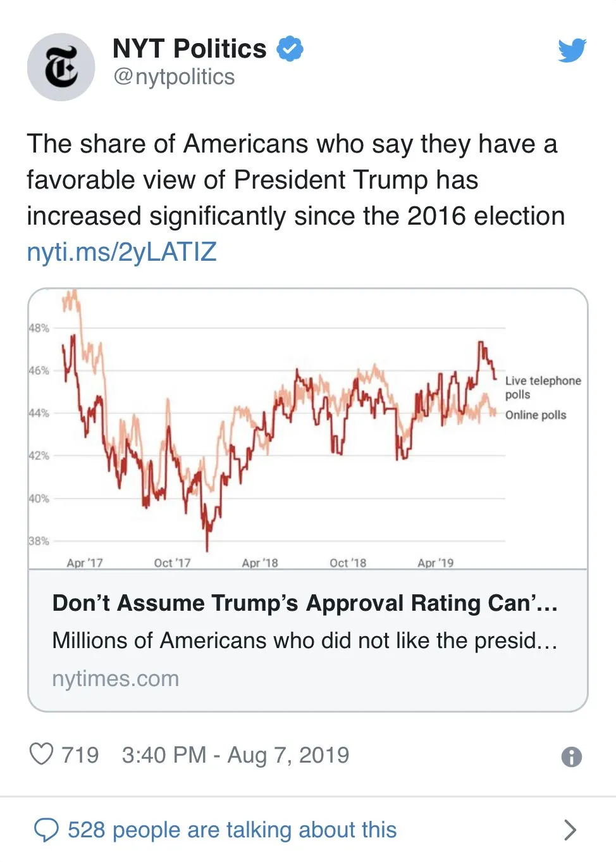Open Twitter via the bird logo
The height and width of the screenshot is (862, 616).
tap(572, 51)
